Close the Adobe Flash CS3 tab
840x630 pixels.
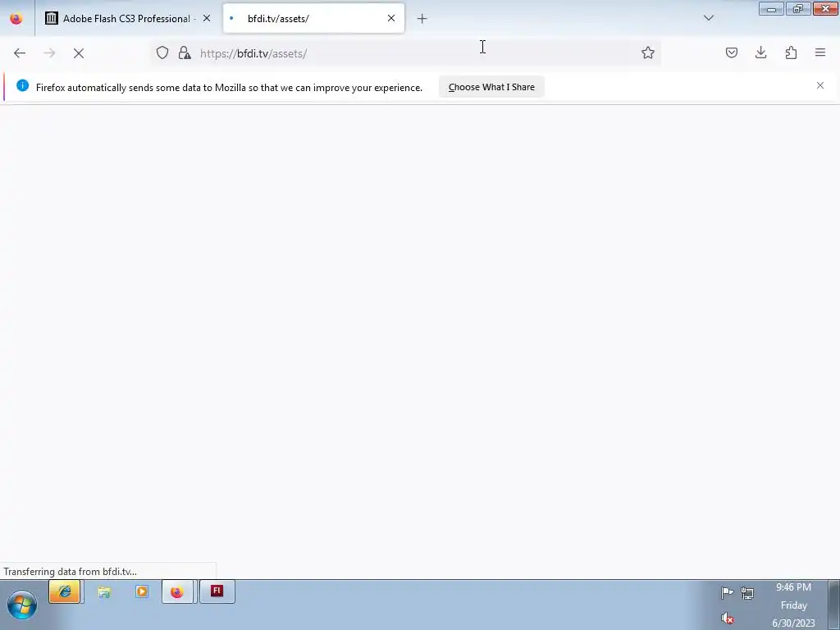pos(207,18)
